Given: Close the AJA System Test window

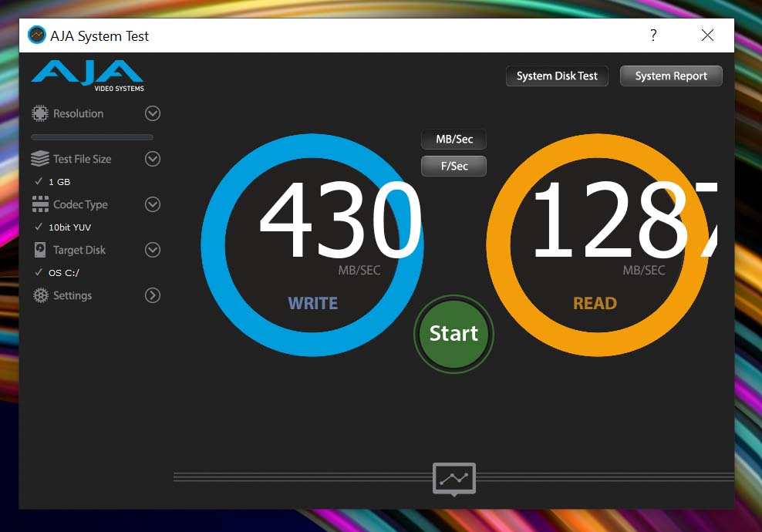Looking at the screenshot, I should [707, 35].
